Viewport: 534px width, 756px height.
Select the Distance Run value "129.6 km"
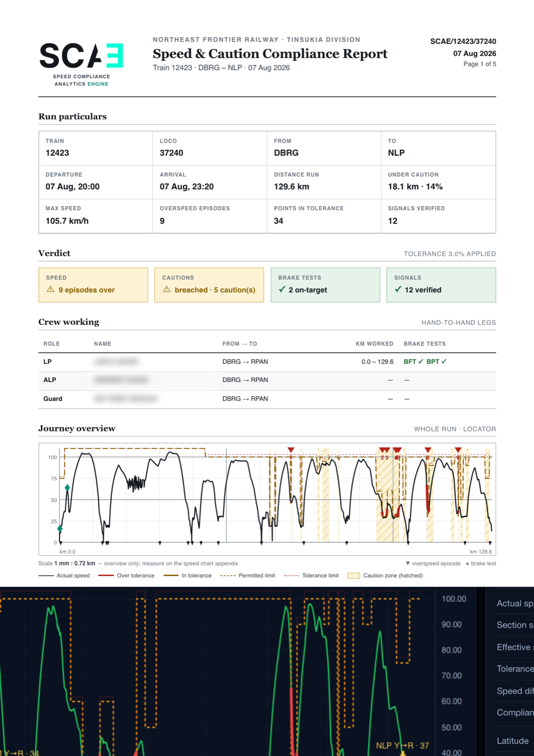pos(292,186)
